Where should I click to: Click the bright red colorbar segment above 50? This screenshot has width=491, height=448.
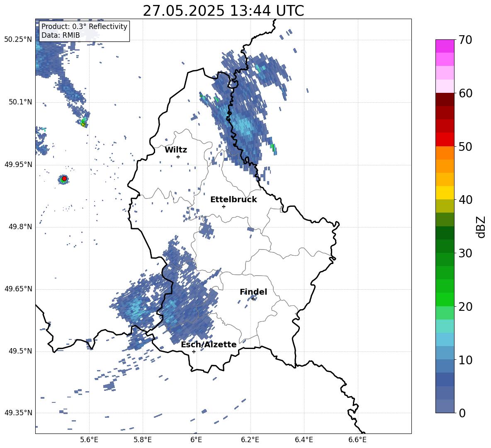coord(445,140)
